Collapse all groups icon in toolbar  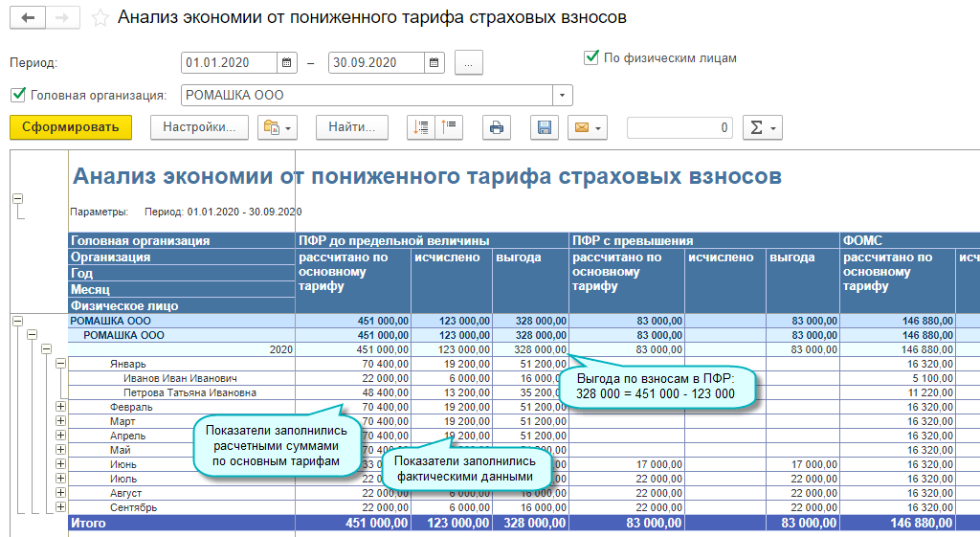click(449, 127)
